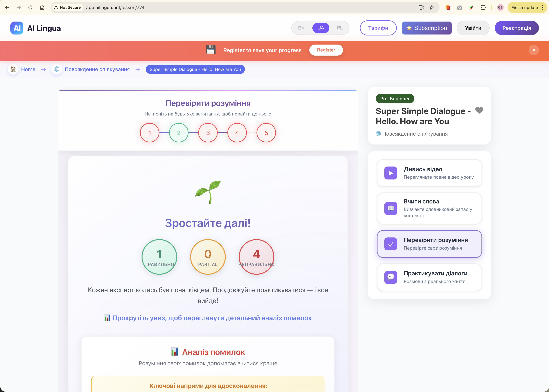549x392 pixels.
Task: Click the chat bubble icon for dialogues
Action: tap(391, 277)
